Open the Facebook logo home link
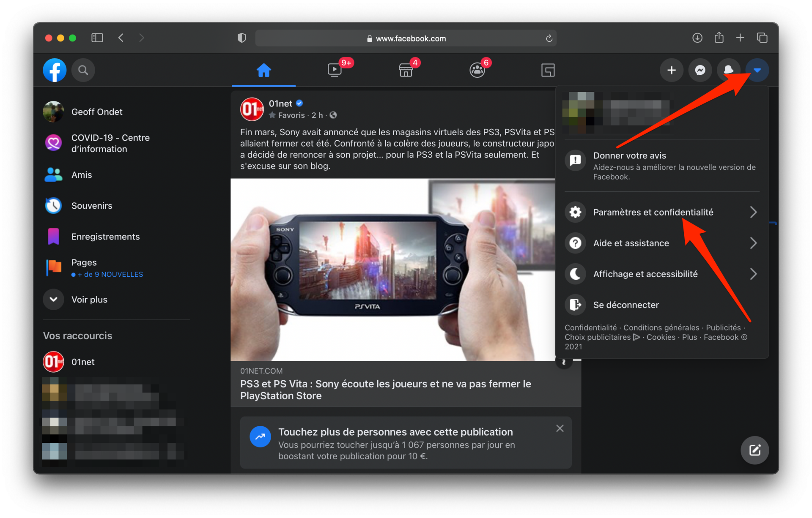 (x=55, y=70)
